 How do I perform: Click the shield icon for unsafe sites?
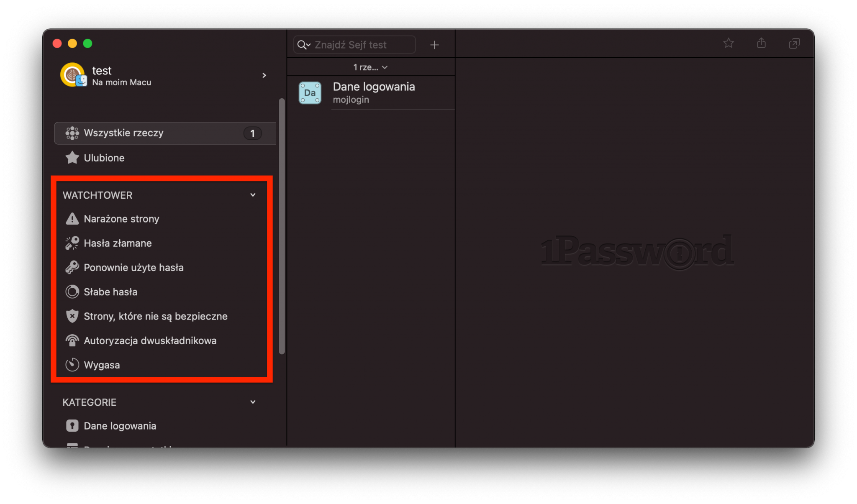tap(72, 316)
